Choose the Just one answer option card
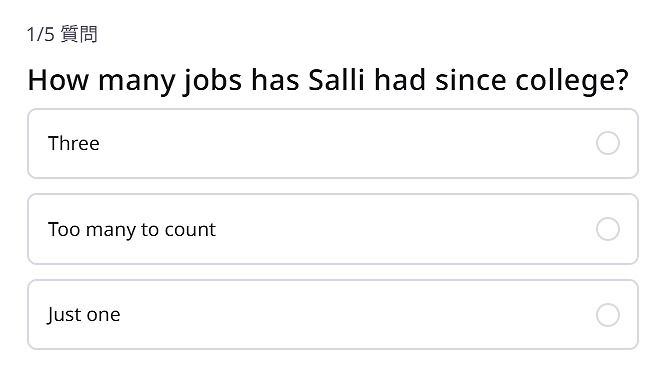Viewport: 659px width, 370px height. 333,314
